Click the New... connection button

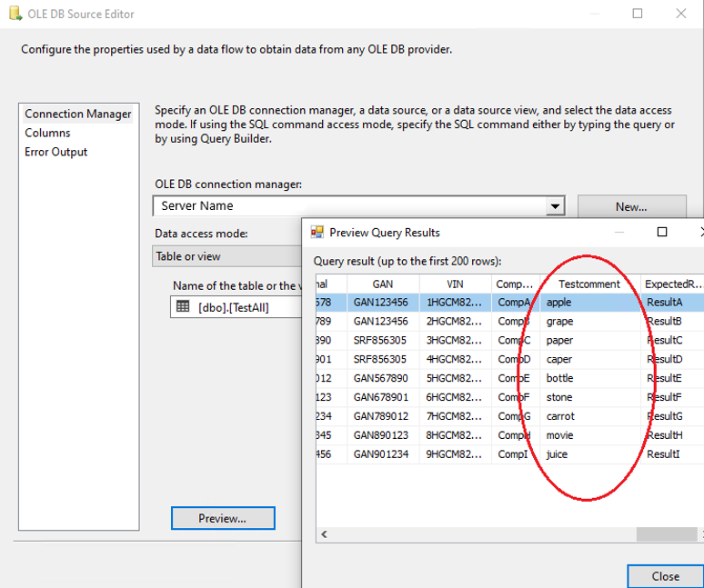(631, 207)
